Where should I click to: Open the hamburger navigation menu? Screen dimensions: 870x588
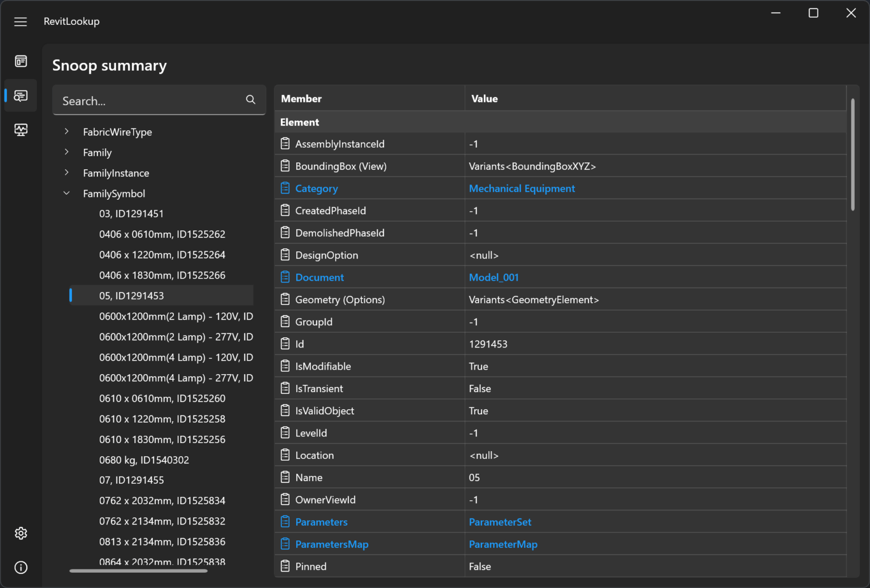coord(20,22)
